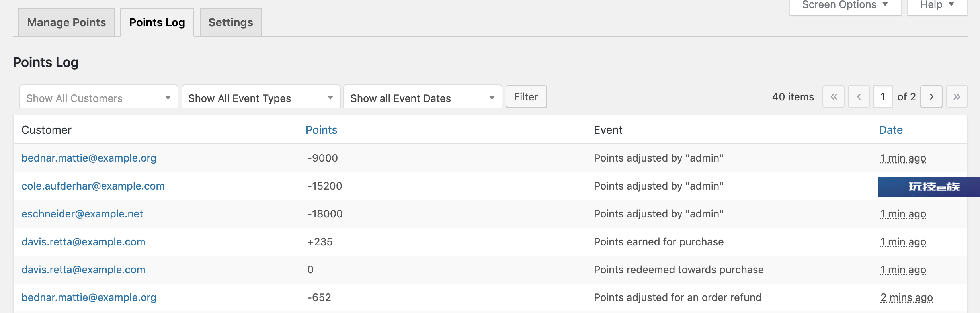Viewport: 980px width, 313px height.
Task: Click the Filter button
Action: coord(526,97)
